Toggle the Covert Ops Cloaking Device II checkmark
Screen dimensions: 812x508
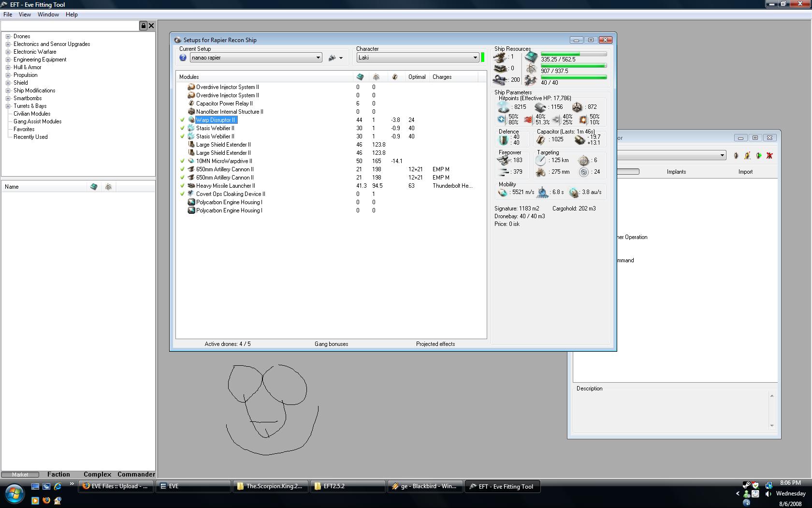coord(182,194)
